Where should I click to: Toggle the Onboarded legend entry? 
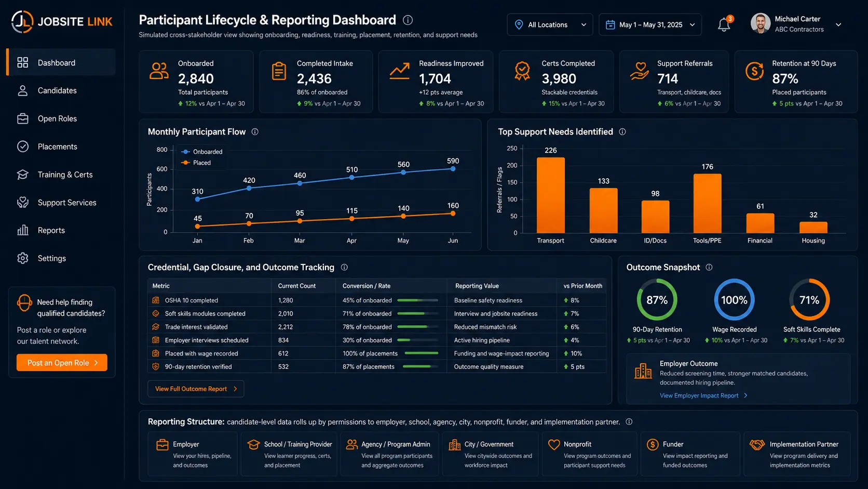click(202, 152)
